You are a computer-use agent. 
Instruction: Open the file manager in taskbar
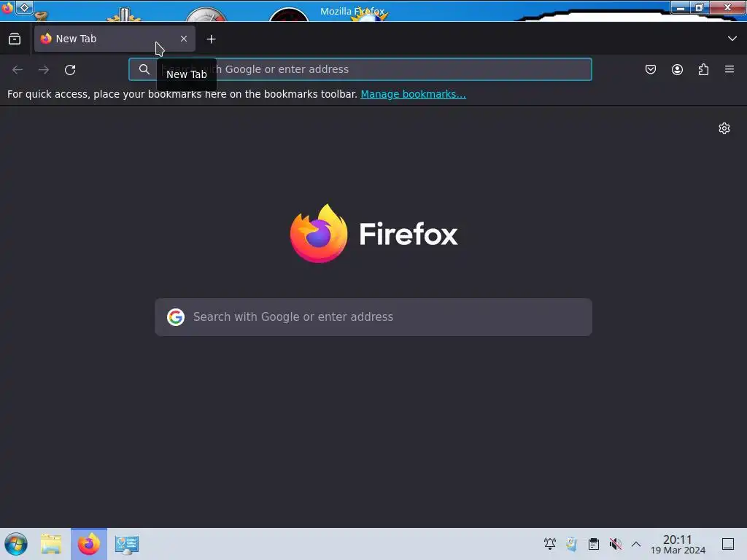(52, 544)
